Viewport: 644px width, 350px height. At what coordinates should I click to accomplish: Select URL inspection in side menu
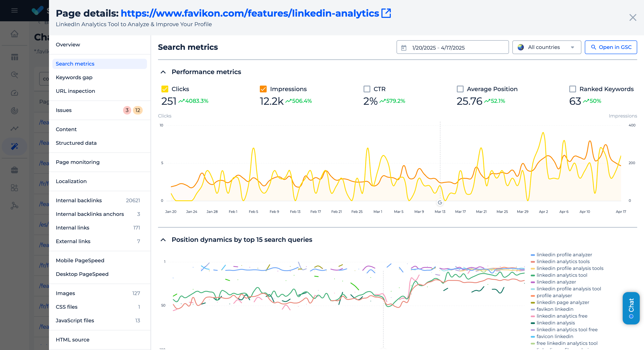click(75, 91)
